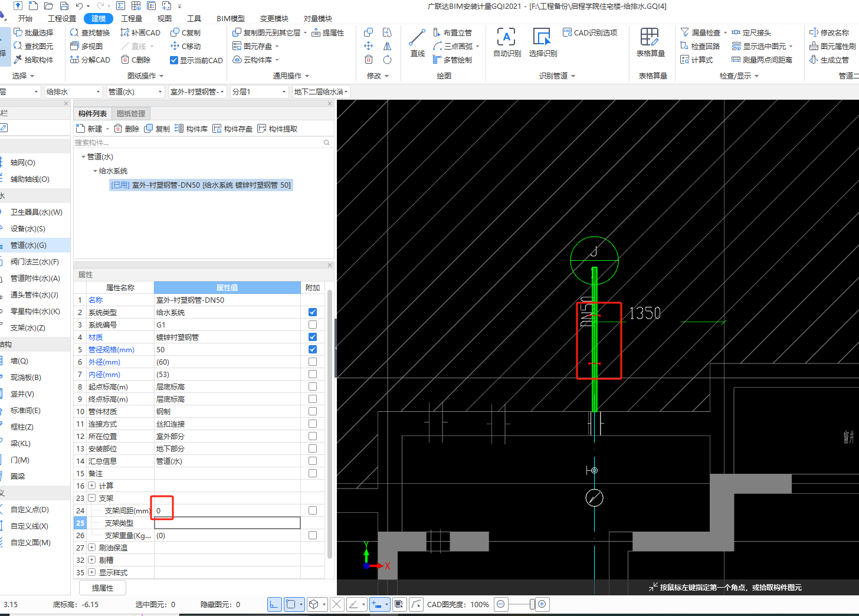Image resolution: width=859 pixels, height=616 pixels.
Task: Click the 查找图元 tool
Action: pyautogui.click(x=34, y=46)
